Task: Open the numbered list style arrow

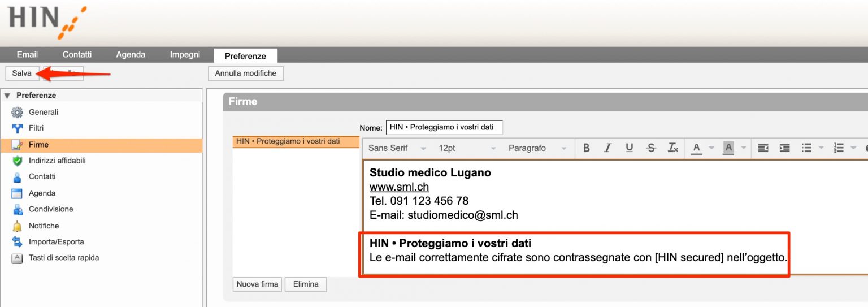Action: coord(853,148)
